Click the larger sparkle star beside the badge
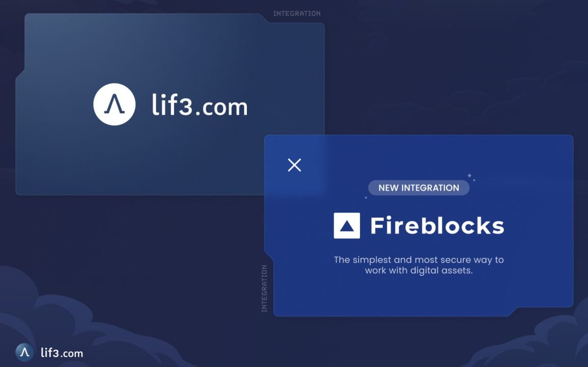This screenshot has width=588, height=367. coord(469,175)
